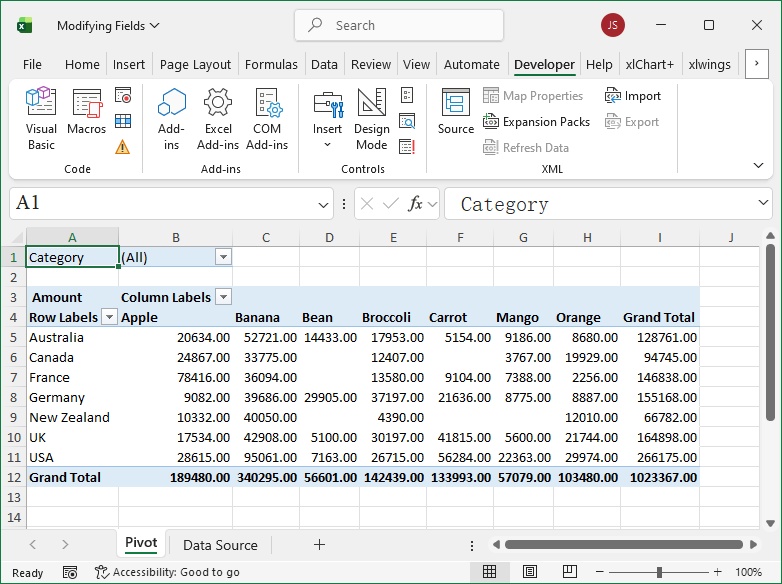782x584 pixels.
Task: Click the Select All corner triangle
Action: (17, 237)
